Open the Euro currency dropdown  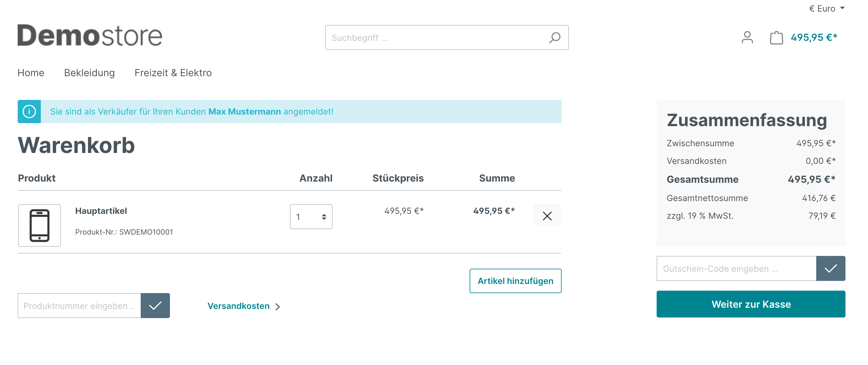pos(827,9)
